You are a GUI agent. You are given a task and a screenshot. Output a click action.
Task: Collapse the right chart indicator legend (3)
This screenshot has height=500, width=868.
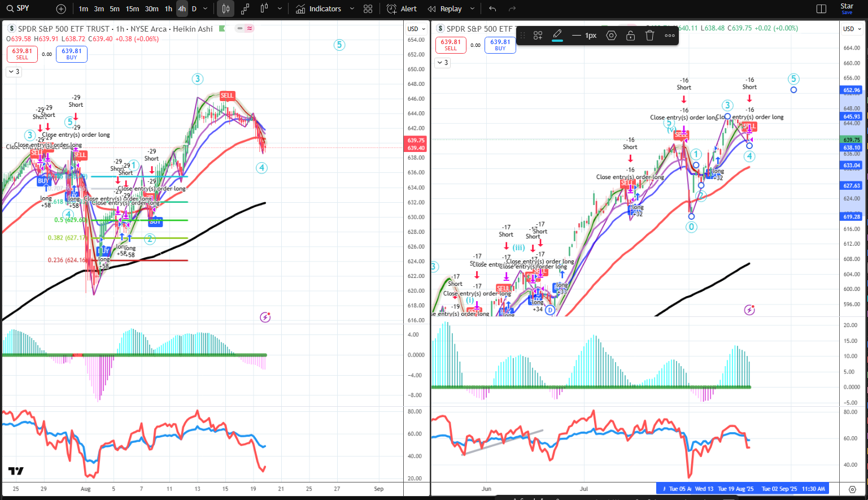[442, 63]
